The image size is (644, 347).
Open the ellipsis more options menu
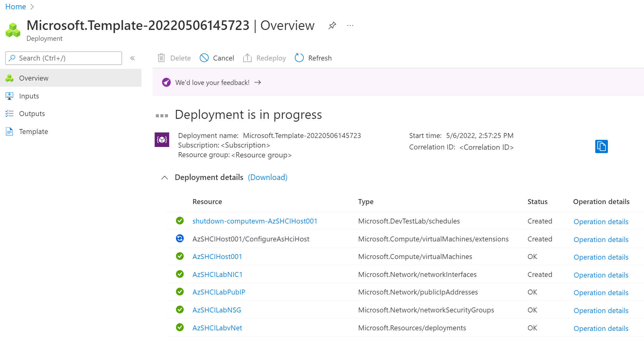click(x=350, y=25)
